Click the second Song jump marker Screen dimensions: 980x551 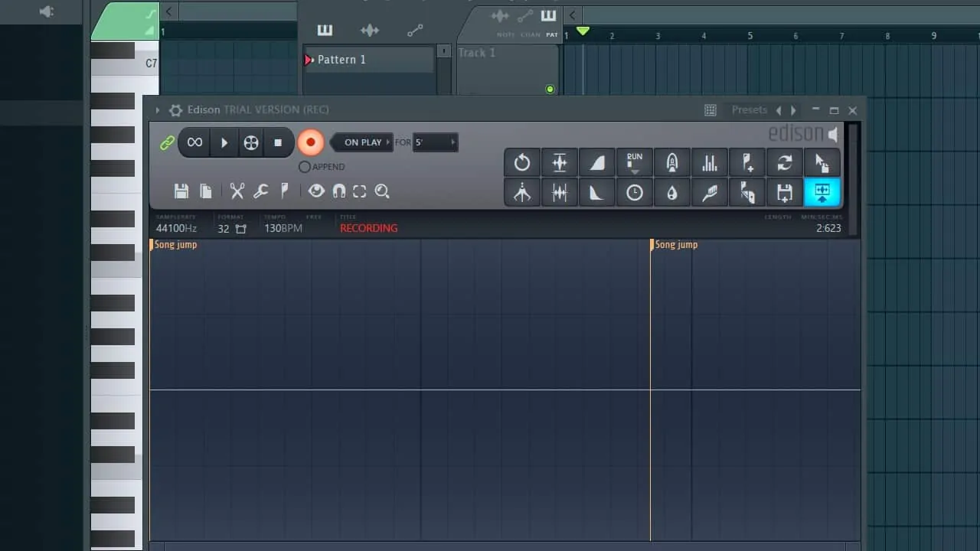pos(675,245)
